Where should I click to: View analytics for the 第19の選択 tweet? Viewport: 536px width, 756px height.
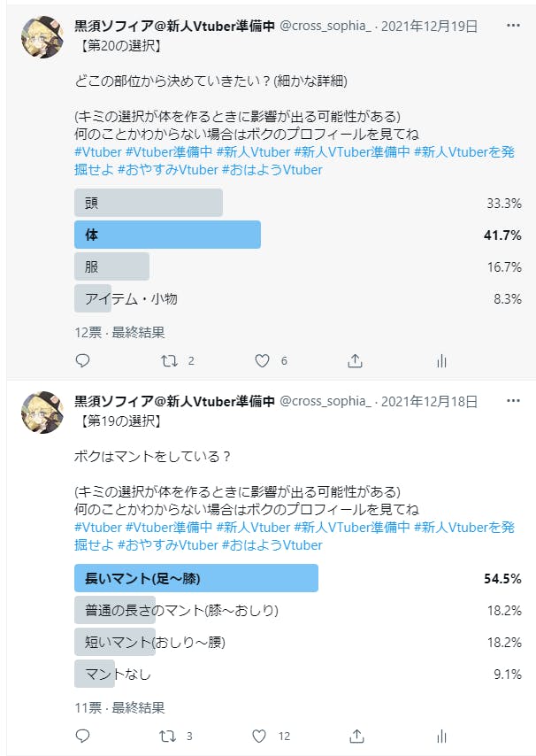pos(441,736)
